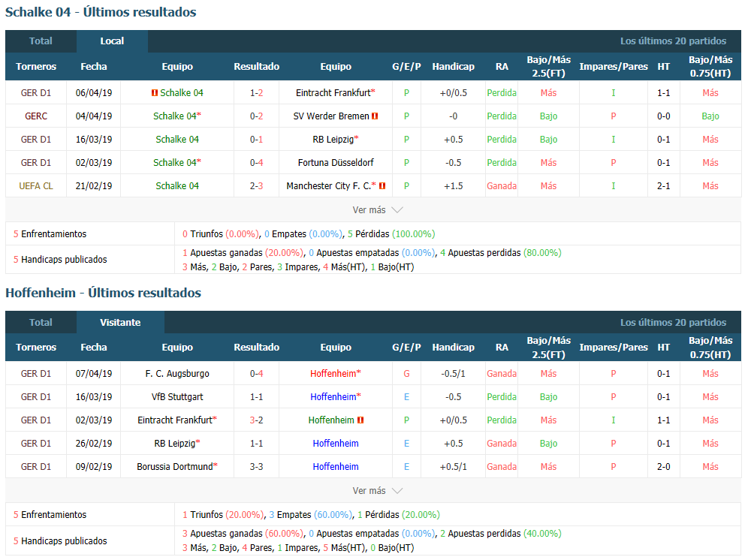Open SV Werder Bremen team link
Image resolution: width=748 pixels, height=560 pixels.
(x=331, y=116)
